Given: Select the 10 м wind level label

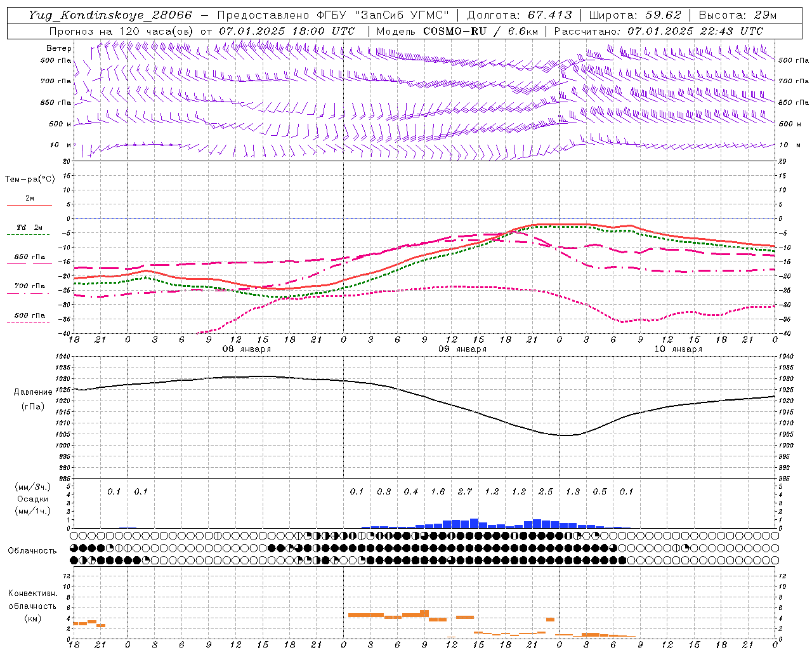Looking at the screenshot, I should [60, 145].
